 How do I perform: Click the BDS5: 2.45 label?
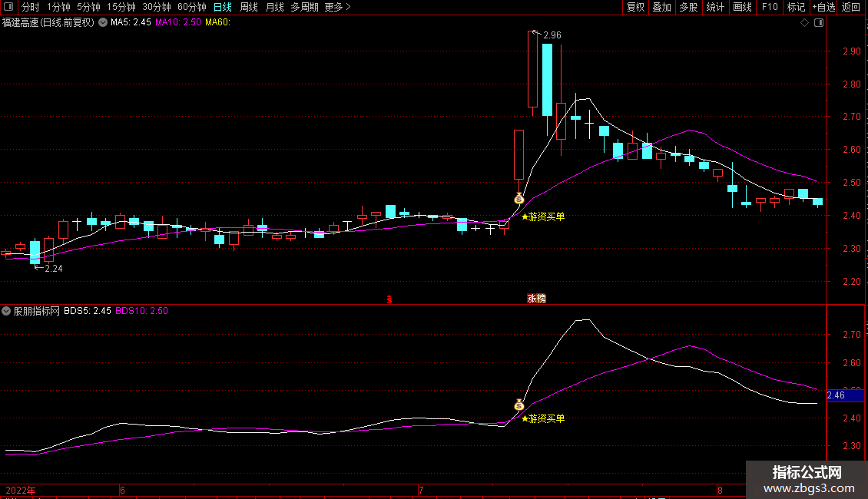coord(88,311)
